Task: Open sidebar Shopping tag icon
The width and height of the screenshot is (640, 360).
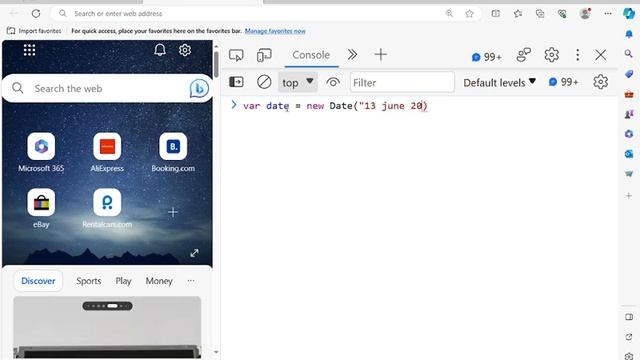Action: 629,74
